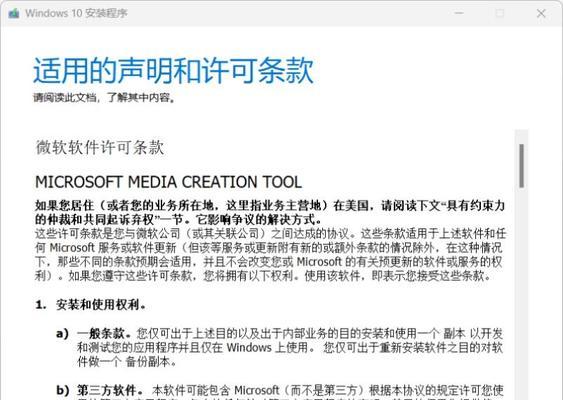The image size is (563, 400).
Task: Minimize the Windows 10 安装程序 window
Action: (459, 14)
